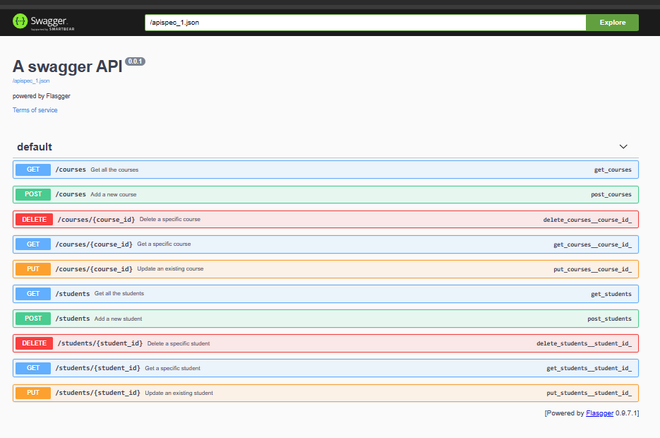
Task: Click the delete_students__student_id_ operation ID
Action: pyautogui.click(x=584, y=344)
